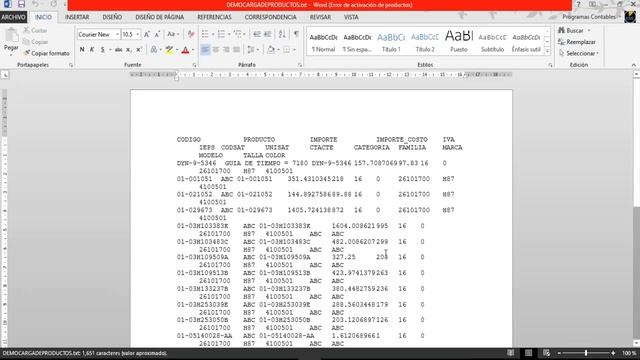Click zoom in plus button

(613, 353)
